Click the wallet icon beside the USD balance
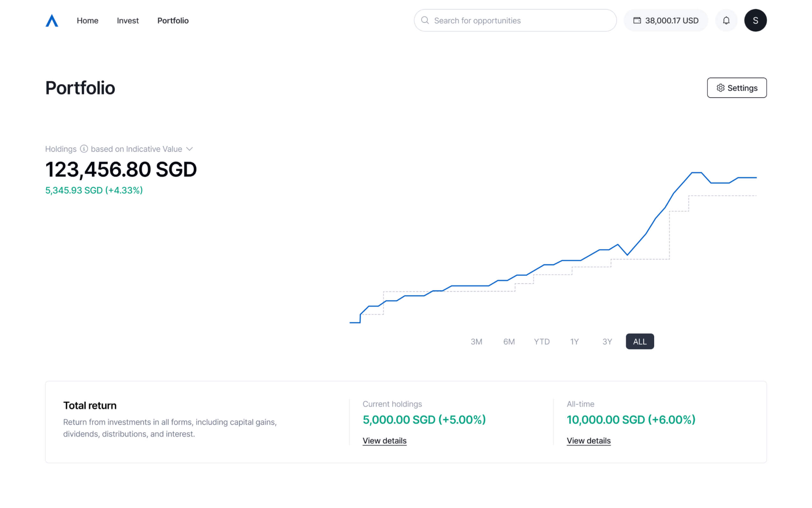Viewport: 812px width, 508px height. (638, 20)
